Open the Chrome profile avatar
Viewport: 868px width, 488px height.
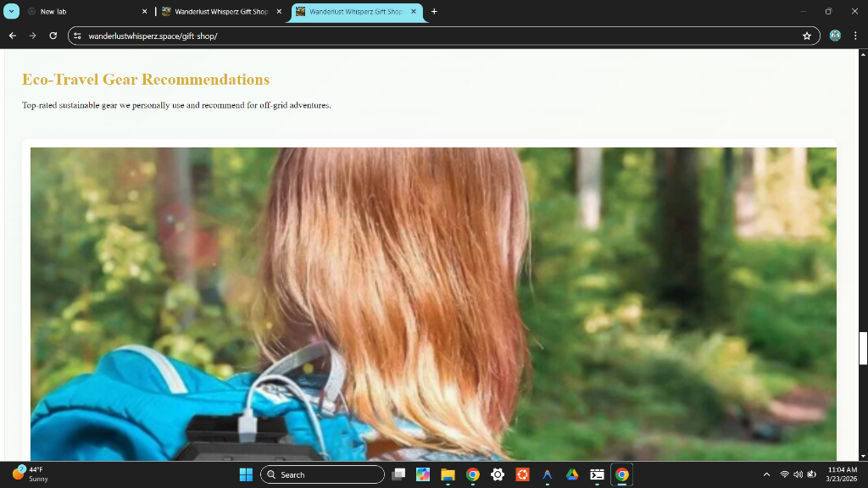click(835, 36)
